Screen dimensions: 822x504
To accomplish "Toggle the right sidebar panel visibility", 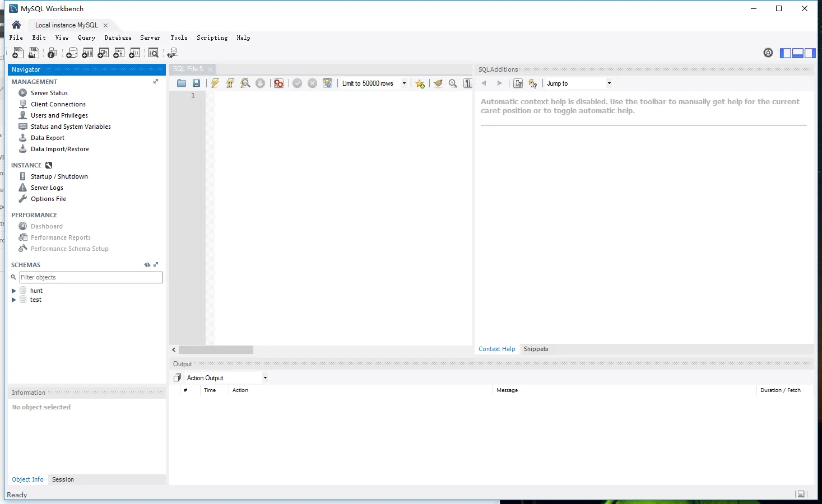I will point(810,53).
